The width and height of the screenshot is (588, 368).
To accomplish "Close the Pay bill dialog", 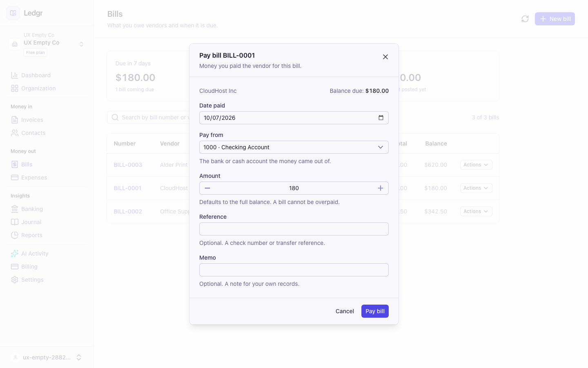I will pyautogui.click(x=385, y=57).
